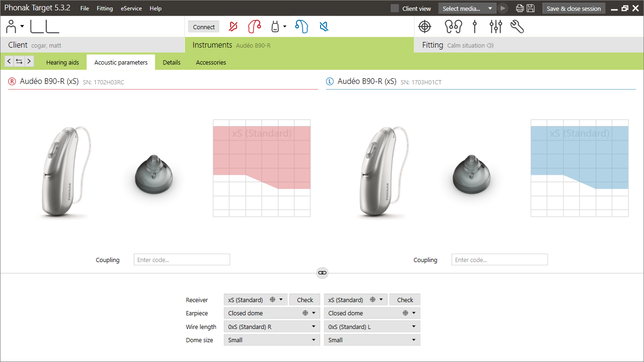
Task: Click the save disk icon
Action: coord(530,8)
